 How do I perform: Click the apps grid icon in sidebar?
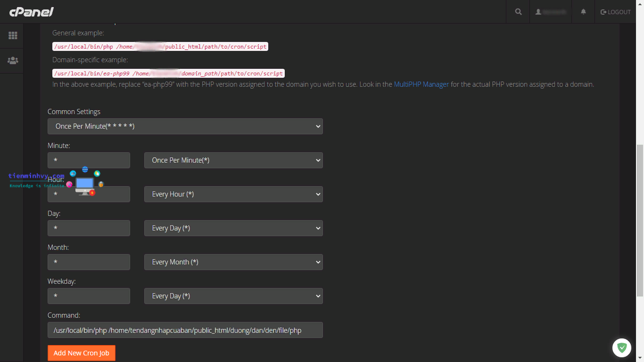pyautogui.click(x=13, y=36)
